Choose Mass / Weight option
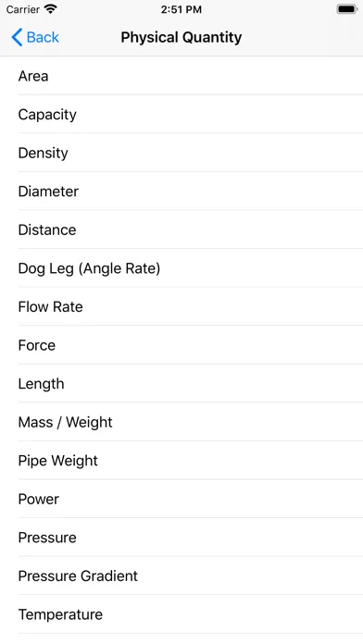This screenshot has width=363, height=644. click(x=181, y=422)
